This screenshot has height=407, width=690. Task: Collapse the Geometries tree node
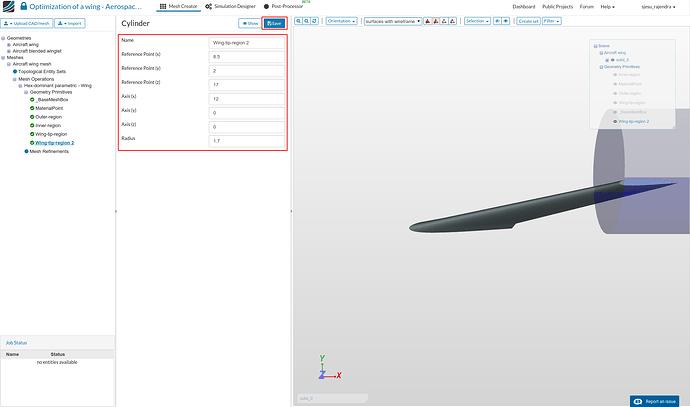click(3, 38)
